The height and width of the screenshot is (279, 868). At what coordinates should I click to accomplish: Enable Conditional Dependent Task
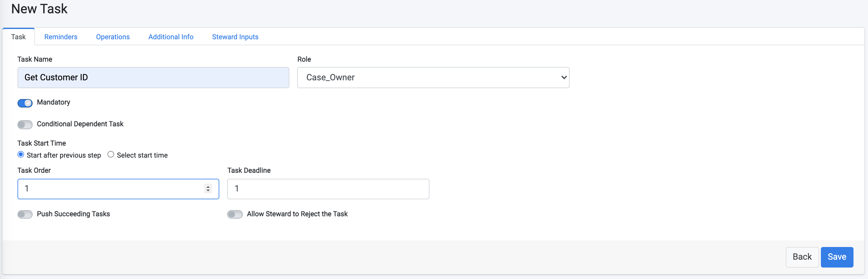(x=24, y=124)
